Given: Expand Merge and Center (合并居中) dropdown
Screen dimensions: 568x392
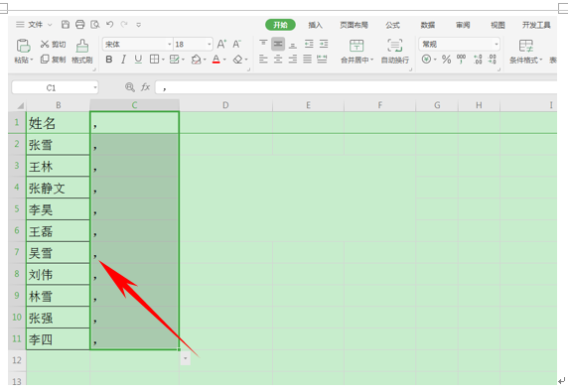Looking at the screenshot, I should pos(371,61).
